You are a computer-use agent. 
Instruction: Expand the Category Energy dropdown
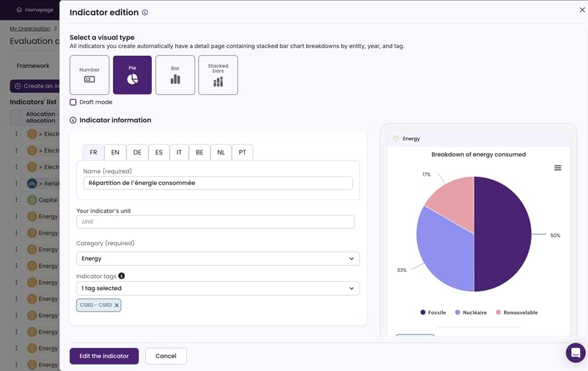218,259
